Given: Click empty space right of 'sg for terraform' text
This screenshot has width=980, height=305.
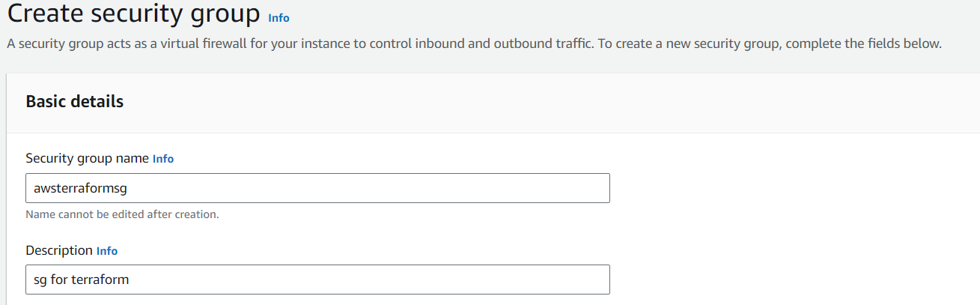Looking at the screenshot, I should [x=374, y=280].
